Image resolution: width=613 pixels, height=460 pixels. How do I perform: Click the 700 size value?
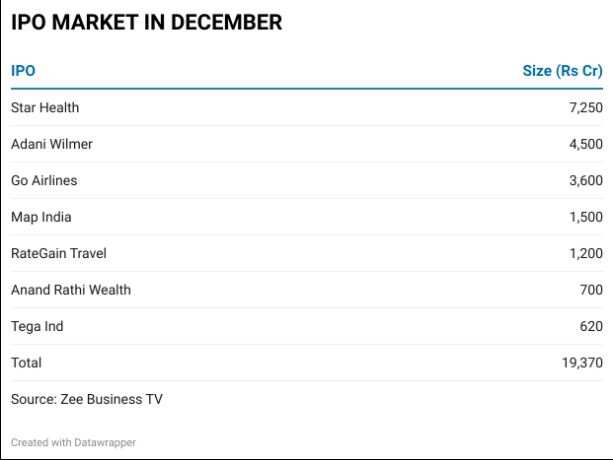pos(591,290)
